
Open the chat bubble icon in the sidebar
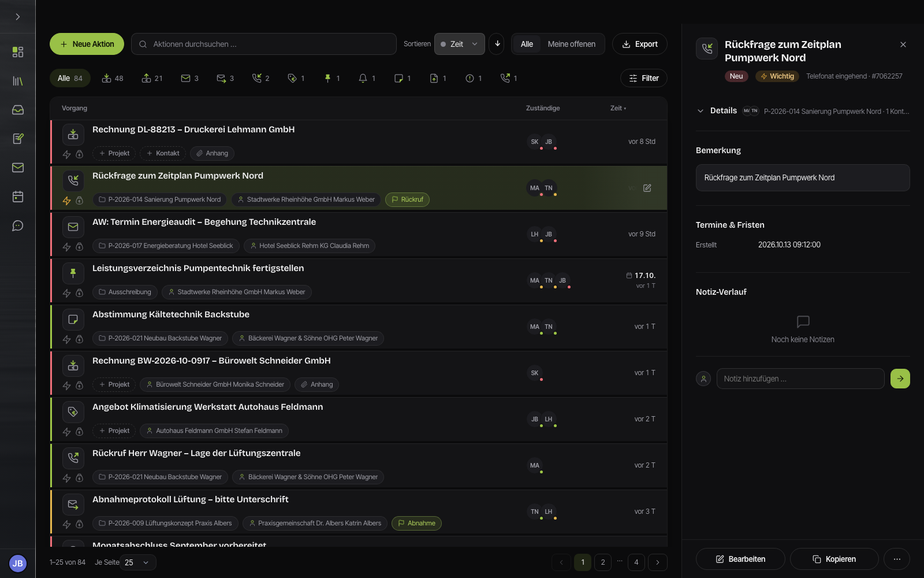[x=18, y=225]
